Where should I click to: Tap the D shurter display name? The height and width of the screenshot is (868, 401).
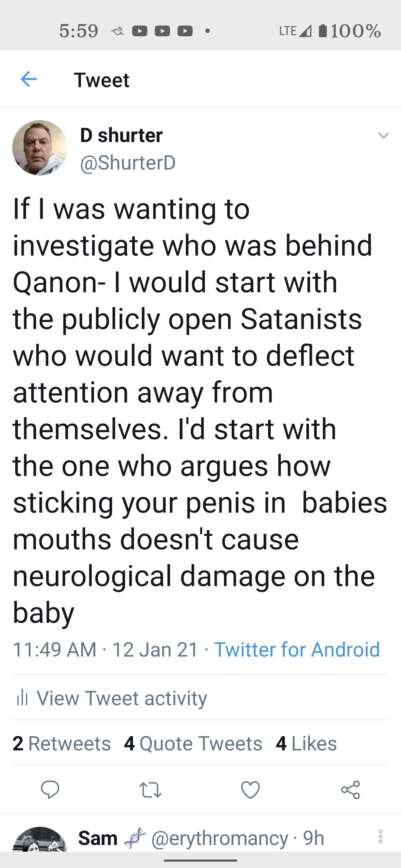pos(121,135)
